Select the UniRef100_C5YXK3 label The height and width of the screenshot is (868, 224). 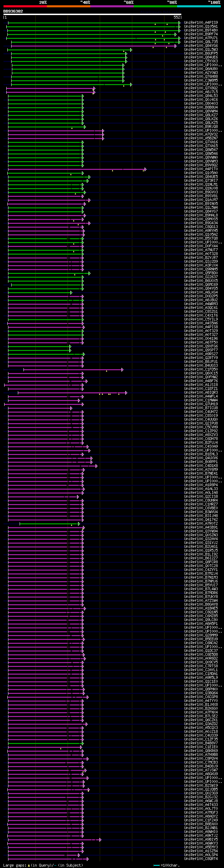(201, 61)
